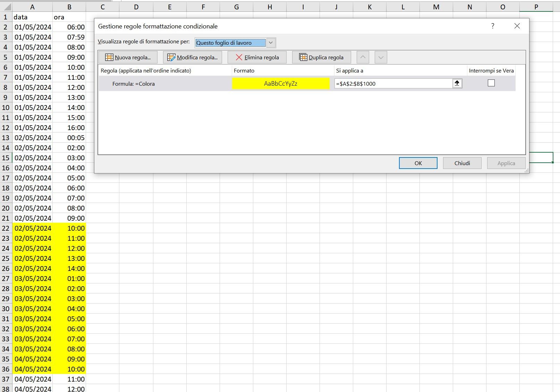The height and width of the screenshot is (392, 560).
Task: Enable the 'Interrompi se Vera' checkbox
Action: [x=491, y=83]
